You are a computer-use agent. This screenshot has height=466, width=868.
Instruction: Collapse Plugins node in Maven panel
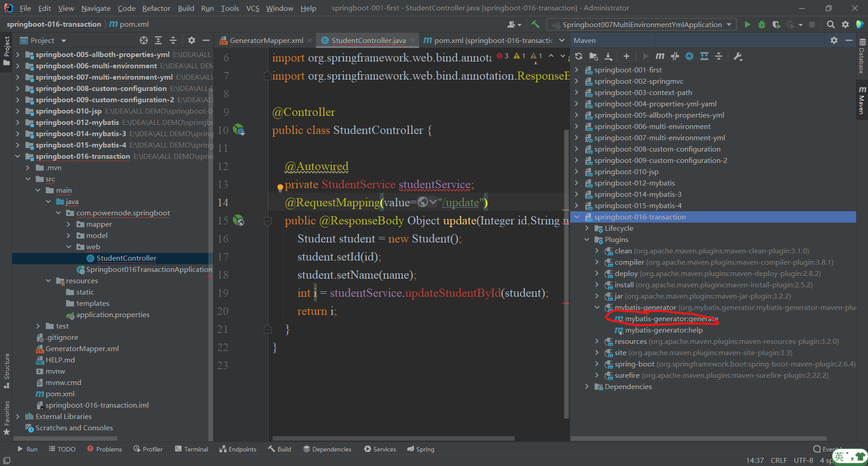coord(587,239)
